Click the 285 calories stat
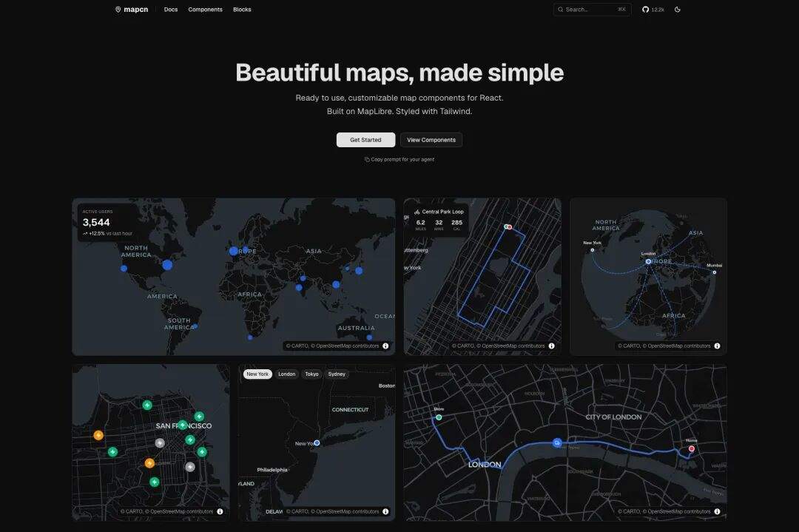799x532 pixels. pos(457,225)
